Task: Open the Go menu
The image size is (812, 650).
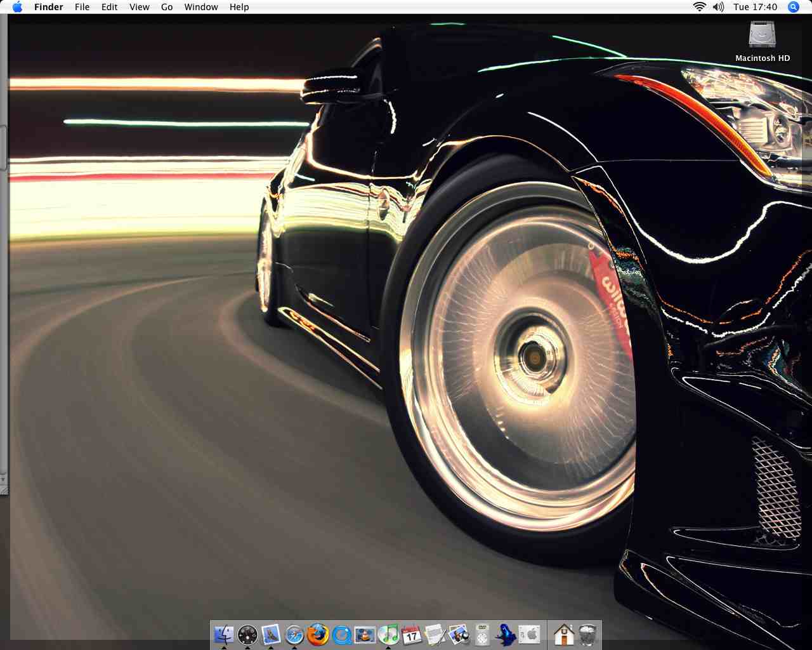Action: [167, 7]
